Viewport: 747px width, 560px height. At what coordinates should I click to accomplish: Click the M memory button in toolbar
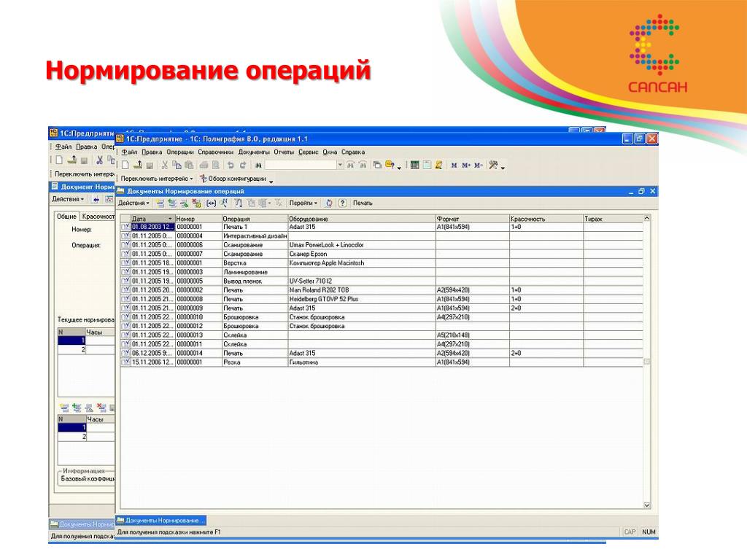coord(454,166)
